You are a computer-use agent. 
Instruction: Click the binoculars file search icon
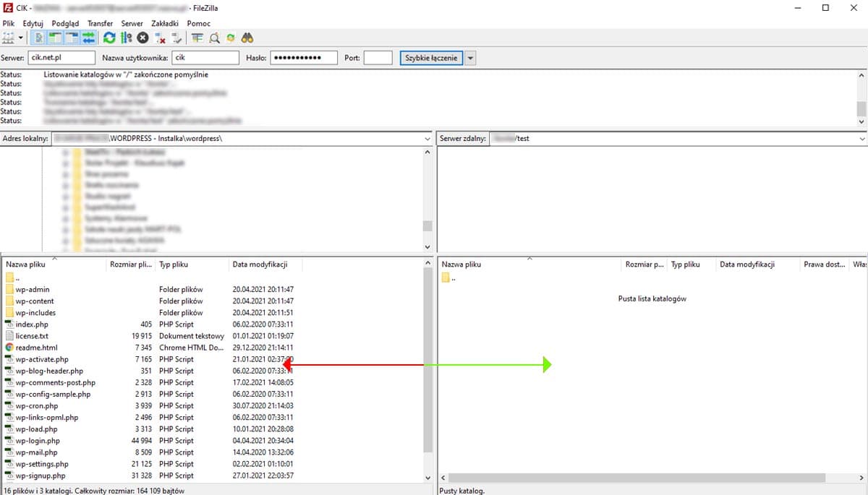click(x=247, y=38)
